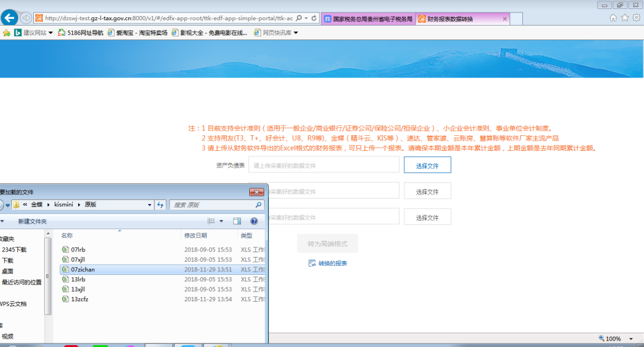Screen dimensions: 644x347
Task: Click the 原版 breadcrumb folder
Action: (x=91, y=205)
